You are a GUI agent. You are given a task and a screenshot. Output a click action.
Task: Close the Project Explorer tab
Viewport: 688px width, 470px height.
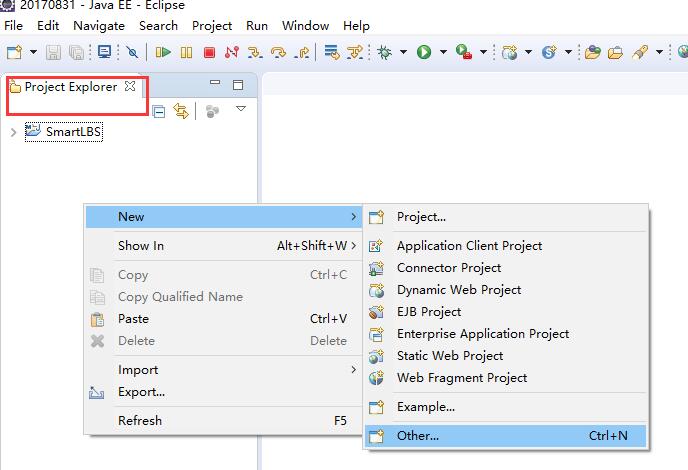[x=130, y=86]
